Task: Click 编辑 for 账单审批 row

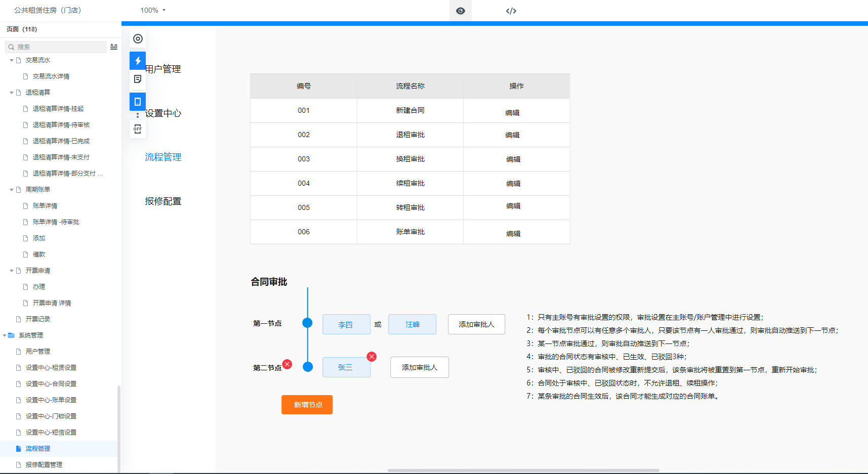Action: 513,234
